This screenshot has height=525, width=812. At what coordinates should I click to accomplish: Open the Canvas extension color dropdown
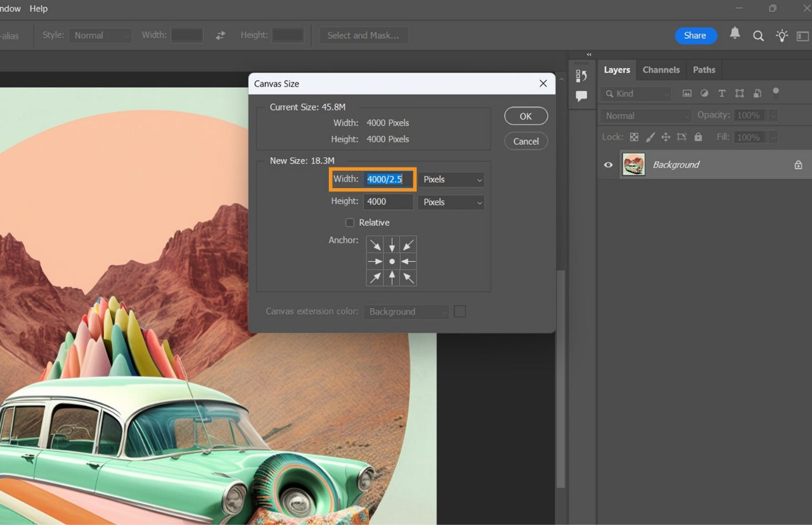click(x=406, y=311)
